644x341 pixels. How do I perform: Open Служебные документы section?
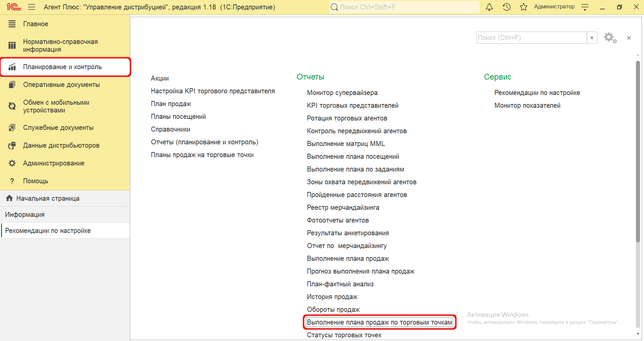(65, 128)
